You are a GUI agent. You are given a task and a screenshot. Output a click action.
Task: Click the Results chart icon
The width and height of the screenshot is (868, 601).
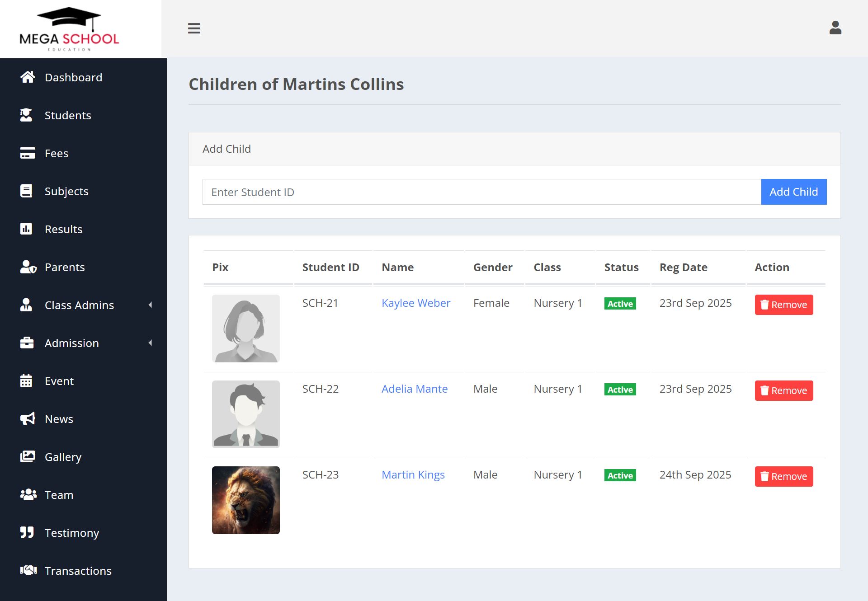tap(27, 229)
